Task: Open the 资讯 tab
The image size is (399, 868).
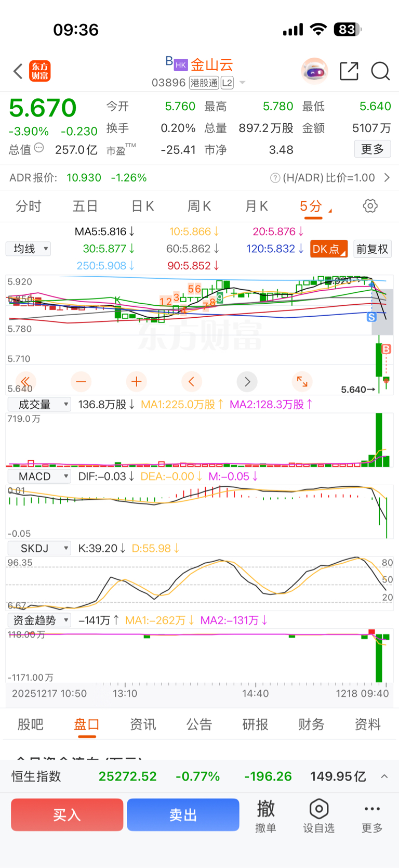Action: pos(143,724)
